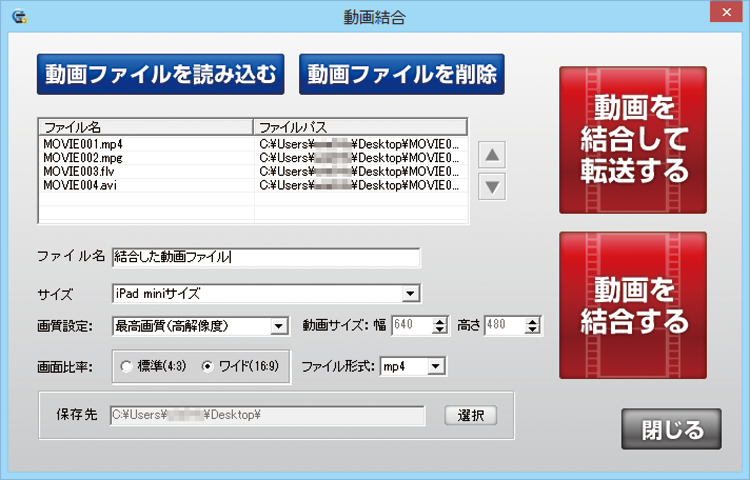Click the 選択 button for save destination

click(470, 415)
